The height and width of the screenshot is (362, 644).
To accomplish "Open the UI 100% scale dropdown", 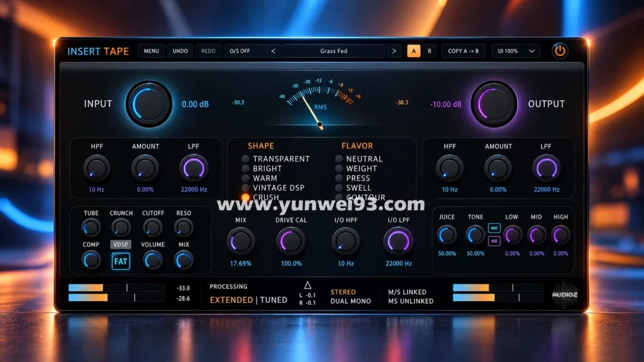I will (516, 51).
